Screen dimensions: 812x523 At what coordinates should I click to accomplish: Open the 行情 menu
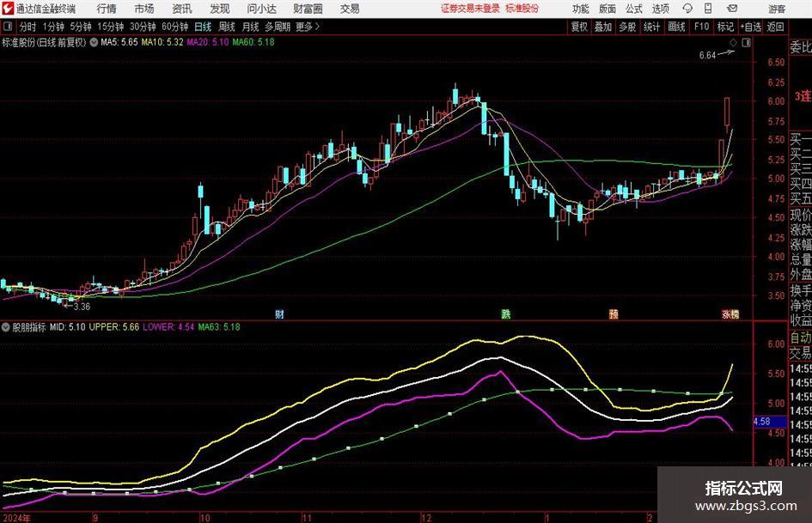point(107,9)
